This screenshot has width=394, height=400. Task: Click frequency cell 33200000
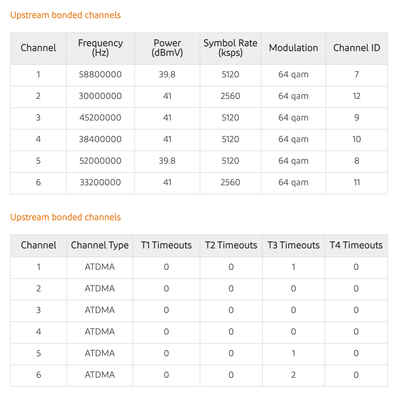pos(100,182)
